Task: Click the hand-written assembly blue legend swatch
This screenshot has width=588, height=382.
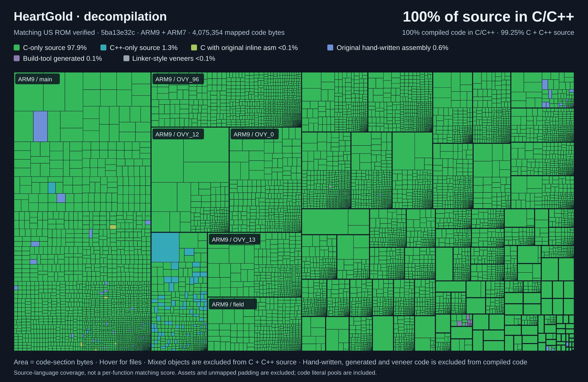Action: click(330, 48)
